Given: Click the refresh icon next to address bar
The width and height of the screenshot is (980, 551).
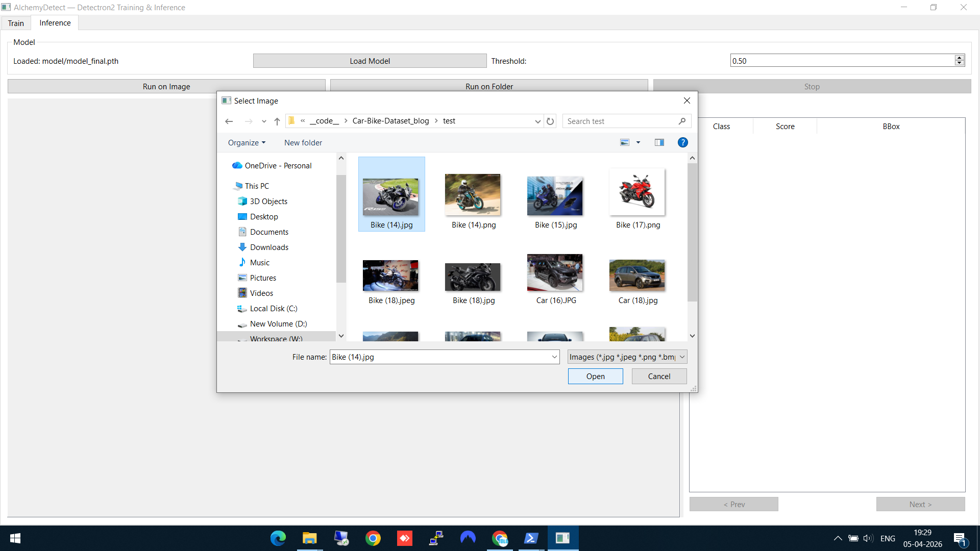Looking at the screenshot, I should tap(550, 121).
